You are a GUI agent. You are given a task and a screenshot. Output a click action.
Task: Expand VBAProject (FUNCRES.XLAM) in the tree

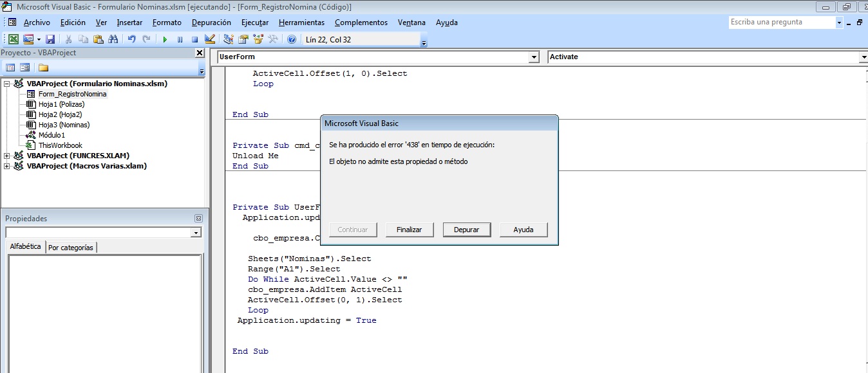click(5, 155)
